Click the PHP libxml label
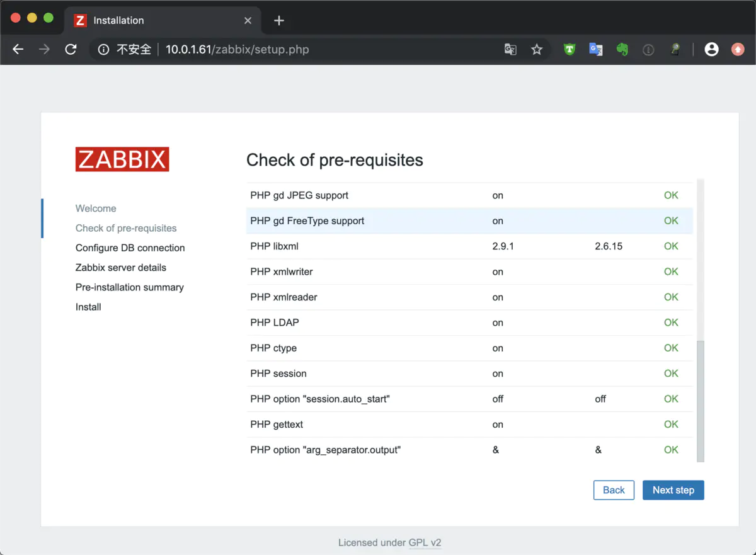The height and width of the screenshot is (555, 756). tap(274, 246)
